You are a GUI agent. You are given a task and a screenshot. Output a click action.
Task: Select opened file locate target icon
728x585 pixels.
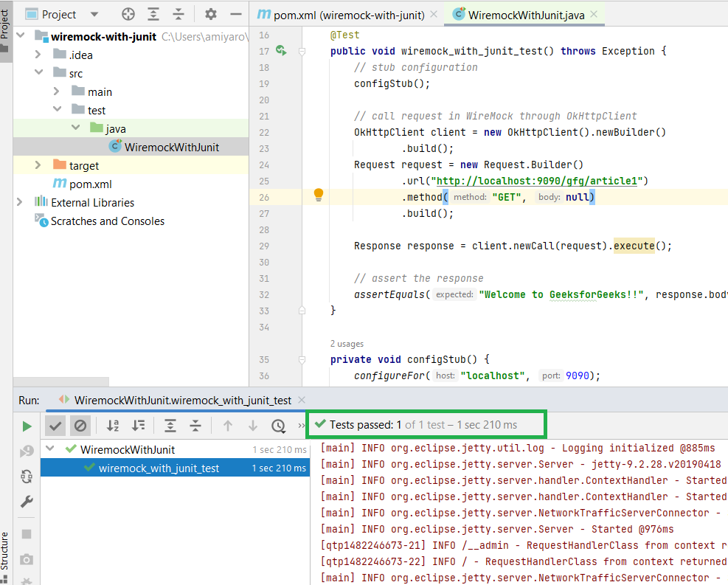pyautogui.click(x=128, y=14)
